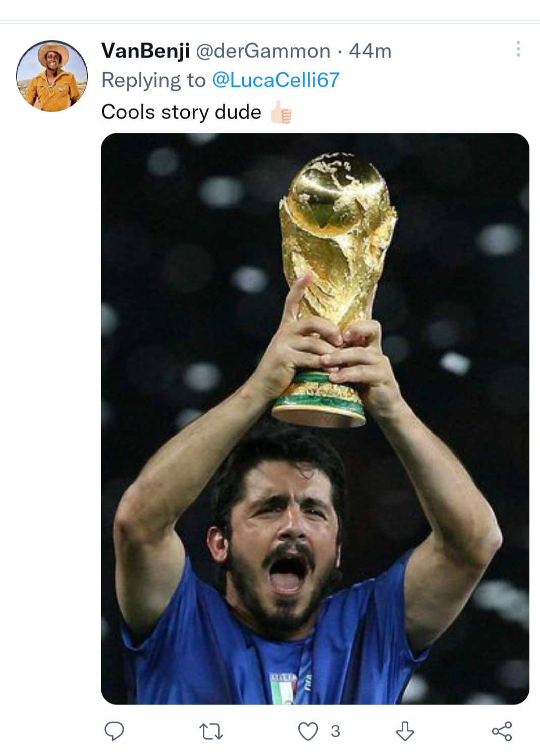Open the share icon for this tweet

point(502,731)
